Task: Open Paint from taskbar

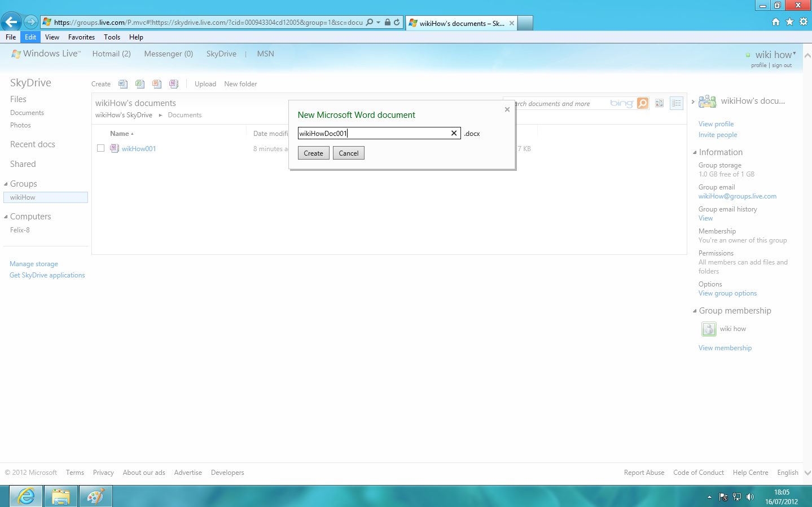Action: coord(95,496)
